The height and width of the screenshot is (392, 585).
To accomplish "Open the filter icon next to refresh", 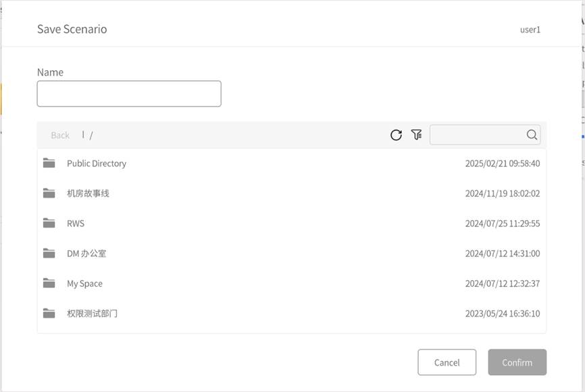I will (x=416, y=135).
